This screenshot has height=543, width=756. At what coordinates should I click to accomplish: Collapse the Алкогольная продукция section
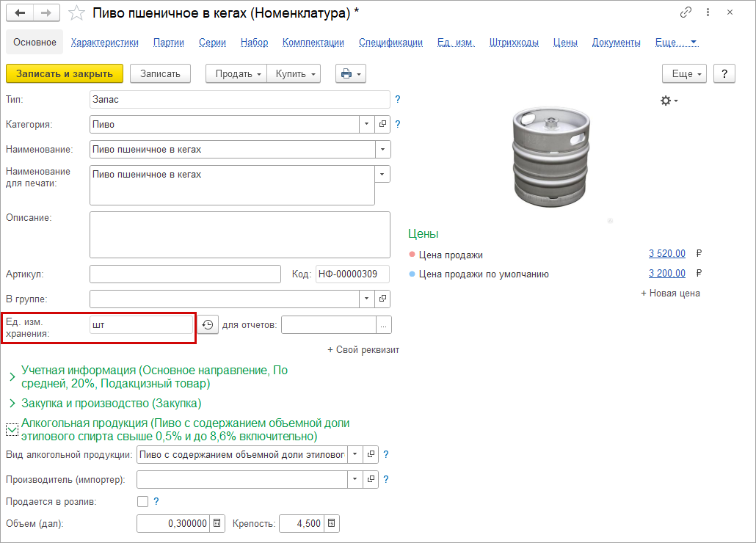[x=12, y=430]
